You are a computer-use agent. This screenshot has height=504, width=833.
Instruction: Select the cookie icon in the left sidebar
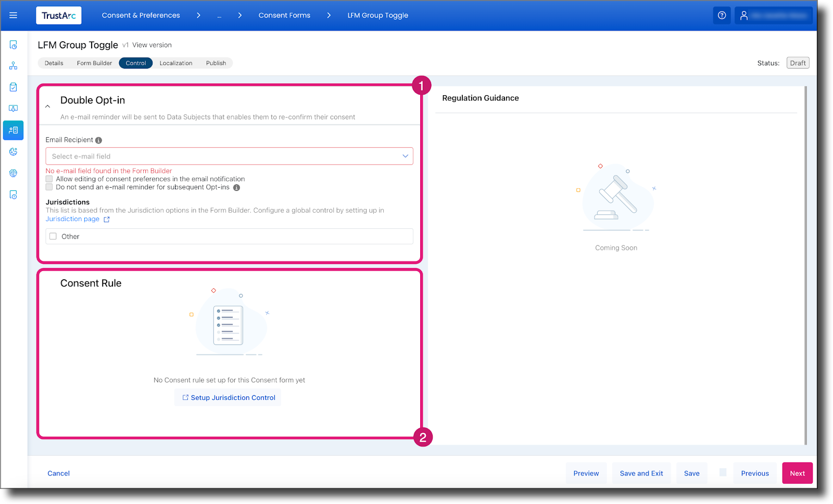pyautogui.click(x=13, y=151)
